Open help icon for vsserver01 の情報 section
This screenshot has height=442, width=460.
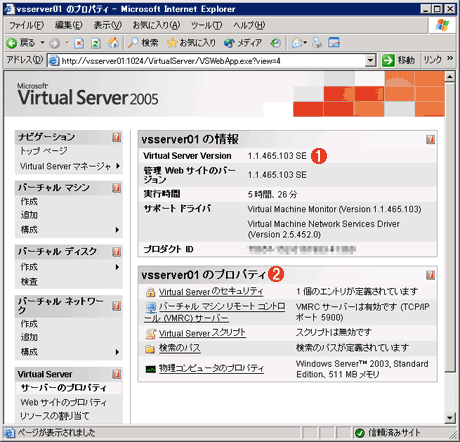click(430, 139)
